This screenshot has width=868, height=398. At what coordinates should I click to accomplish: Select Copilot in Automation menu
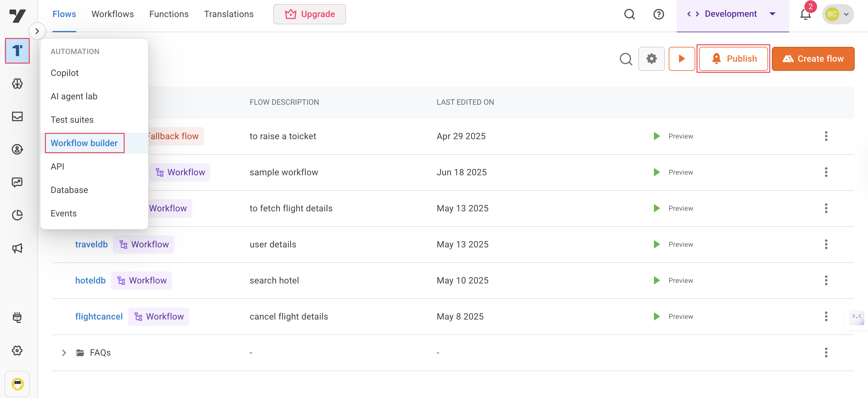94,73
